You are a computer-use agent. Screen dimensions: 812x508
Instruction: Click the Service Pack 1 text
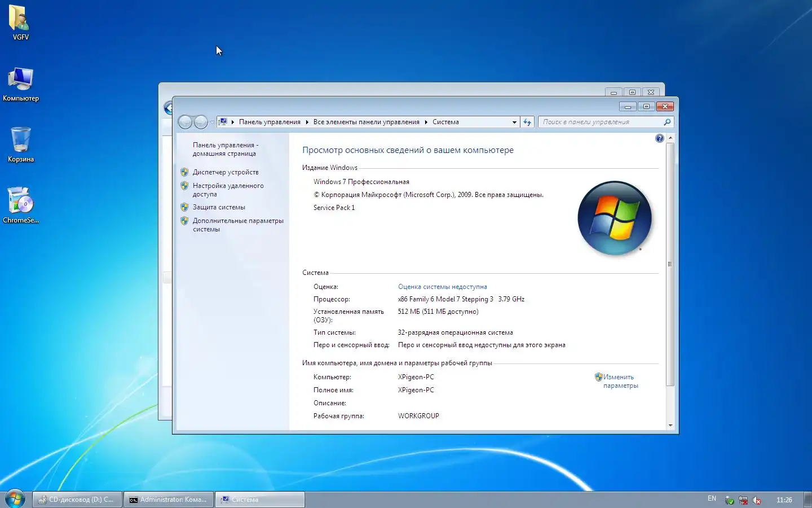click(334, 208)
